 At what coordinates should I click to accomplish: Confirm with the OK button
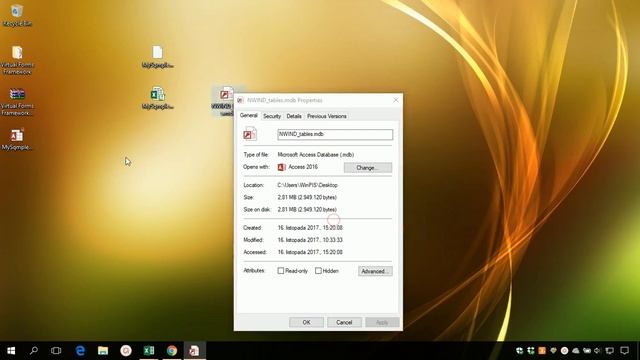pos(307,322)
